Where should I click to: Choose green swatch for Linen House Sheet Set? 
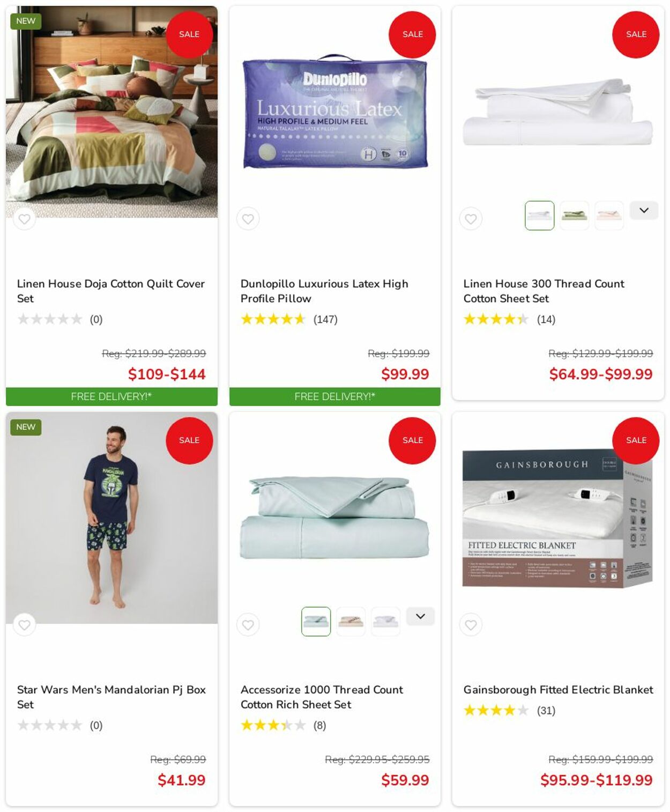[x=574, y=216]
